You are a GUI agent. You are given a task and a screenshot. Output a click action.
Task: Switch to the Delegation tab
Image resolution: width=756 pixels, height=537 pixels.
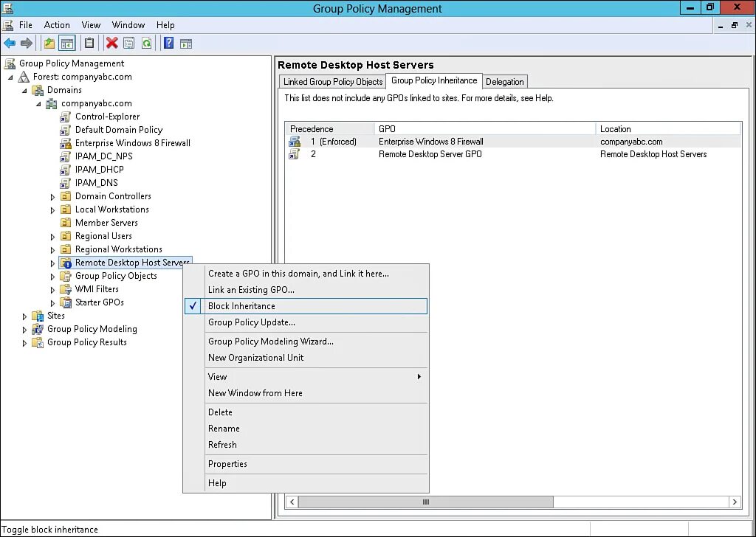[504, 81]
